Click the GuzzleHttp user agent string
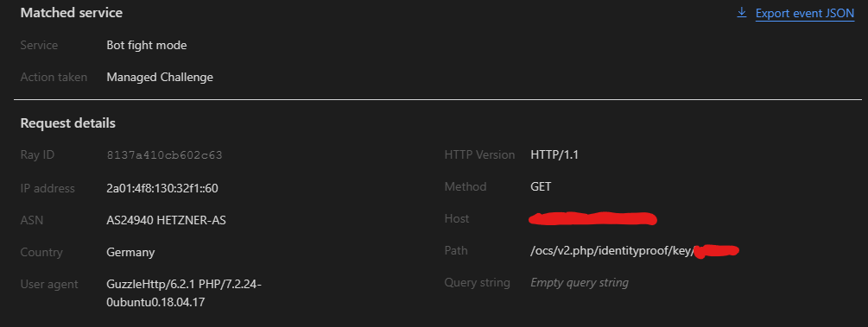 184,293
